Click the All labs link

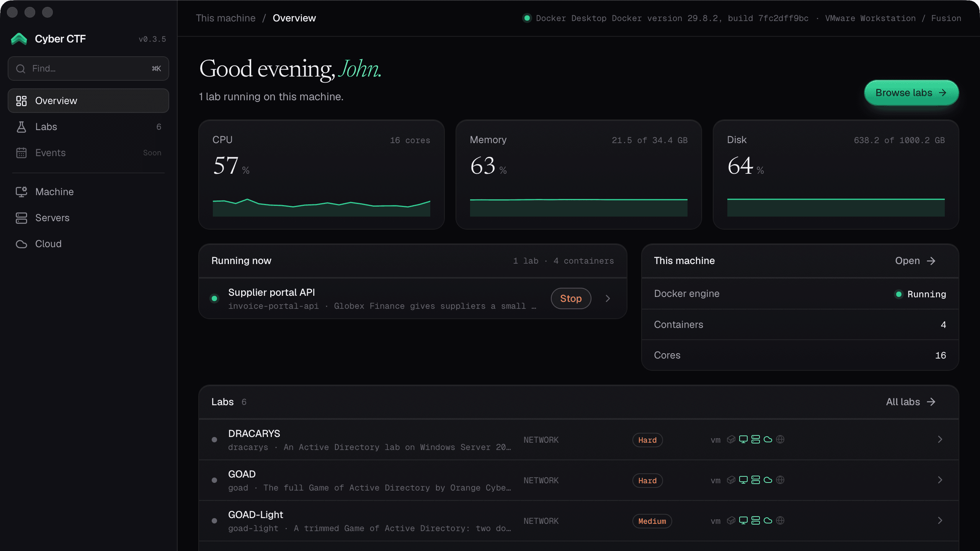tap(911, 402)
